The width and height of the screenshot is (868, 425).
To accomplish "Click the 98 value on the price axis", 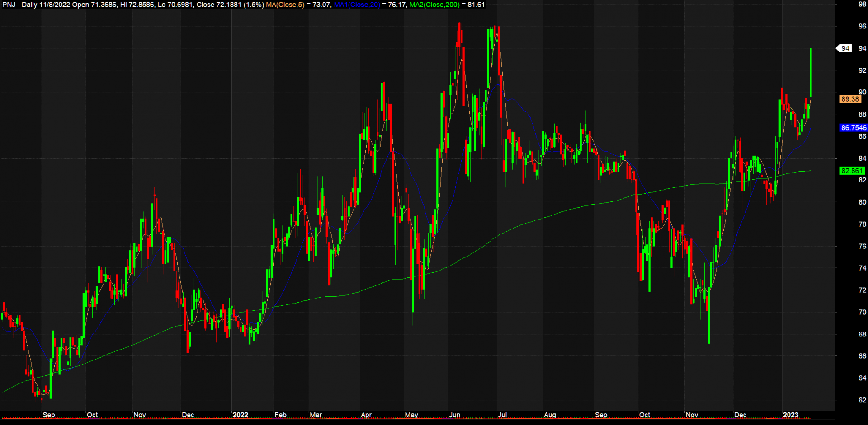I will click(862, 5).
